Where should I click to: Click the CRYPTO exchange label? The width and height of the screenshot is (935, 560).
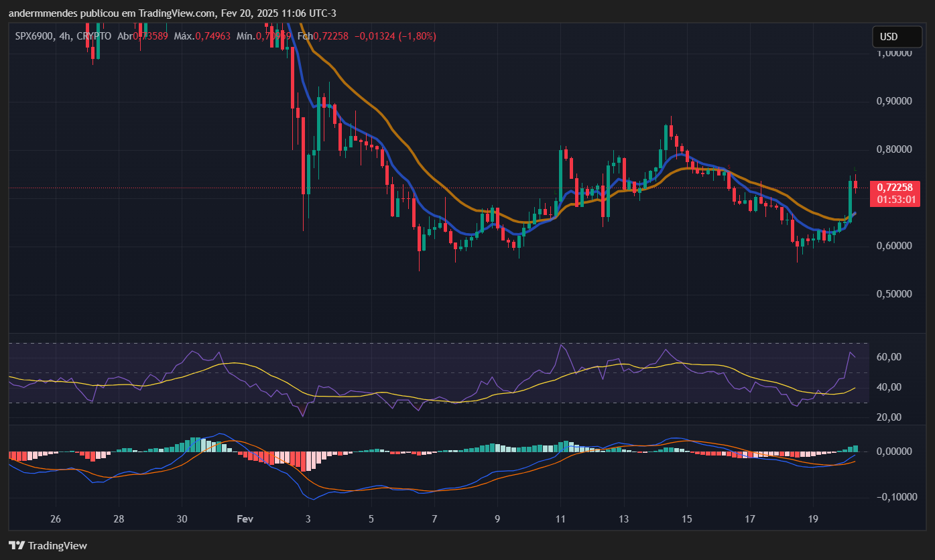click(92, 36)
